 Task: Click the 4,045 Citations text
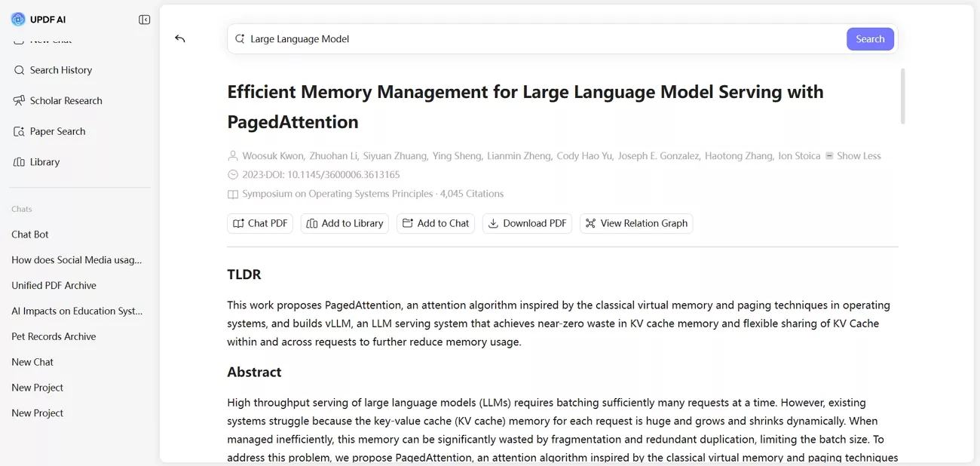point(472,194)
